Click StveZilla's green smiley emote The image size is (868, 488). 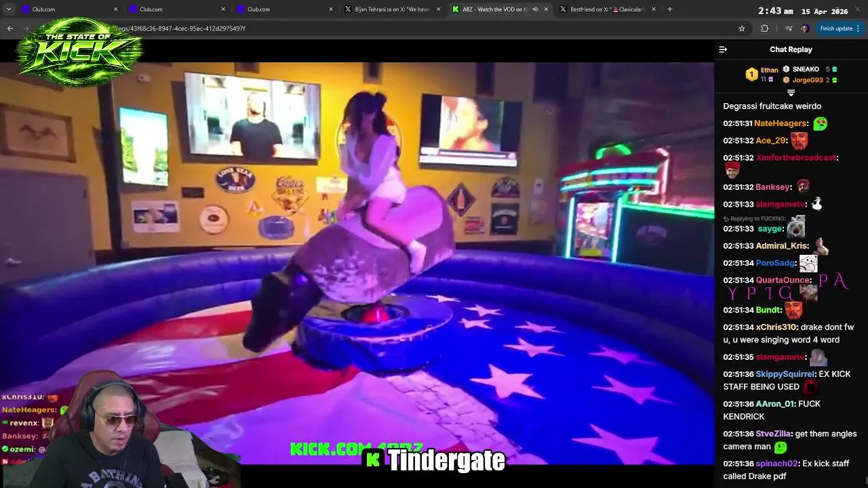point(781,447)
